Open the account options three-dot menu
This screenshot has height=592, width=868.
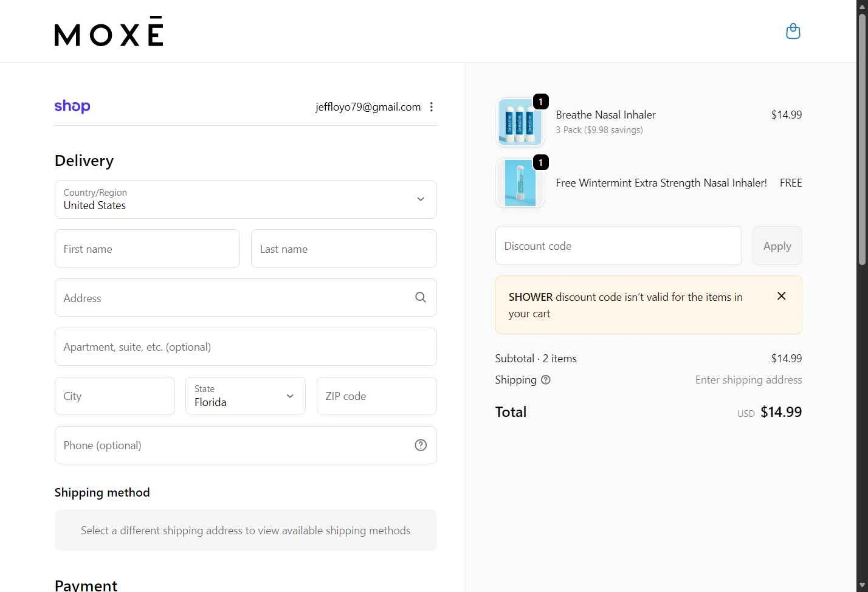tap(432, 107)
